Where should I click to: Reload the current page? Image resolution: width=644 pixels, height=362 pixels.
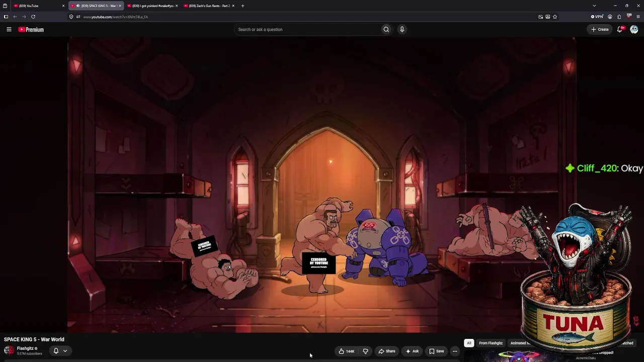click(x=33, y=17)
